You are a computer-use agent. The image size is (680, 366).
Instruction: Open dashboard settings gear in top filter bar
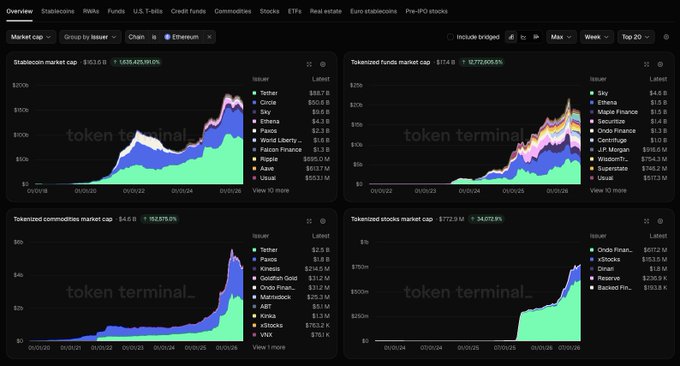click(x=667, y=37)
